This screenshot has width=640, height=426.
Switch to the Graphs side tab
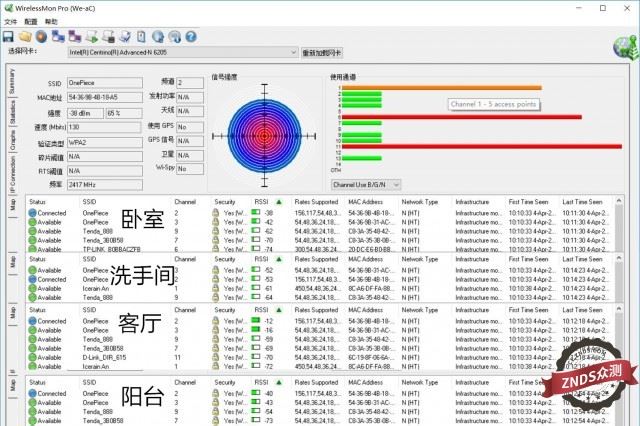click(12, 141)
